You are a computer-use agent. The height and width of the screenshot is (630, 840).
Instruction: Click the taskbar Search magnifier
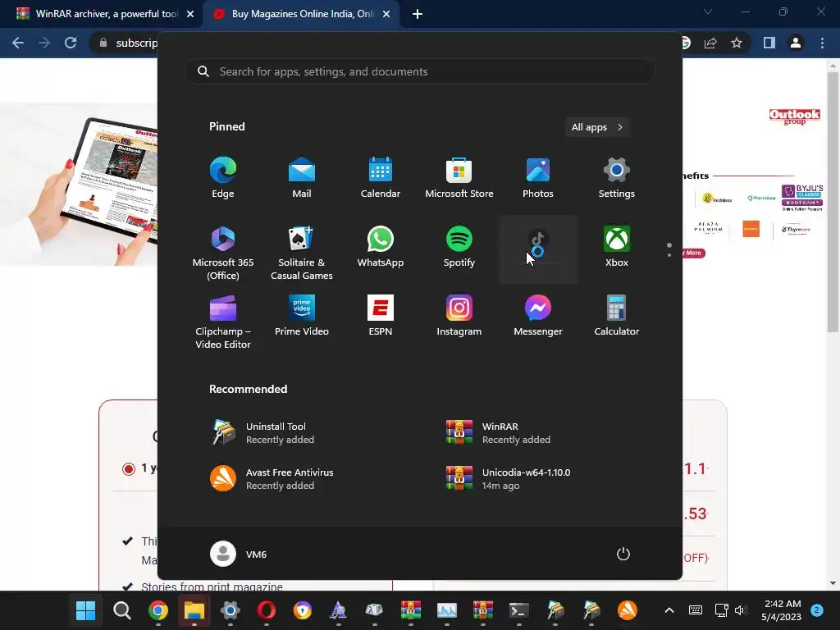[x=122, y=610]
